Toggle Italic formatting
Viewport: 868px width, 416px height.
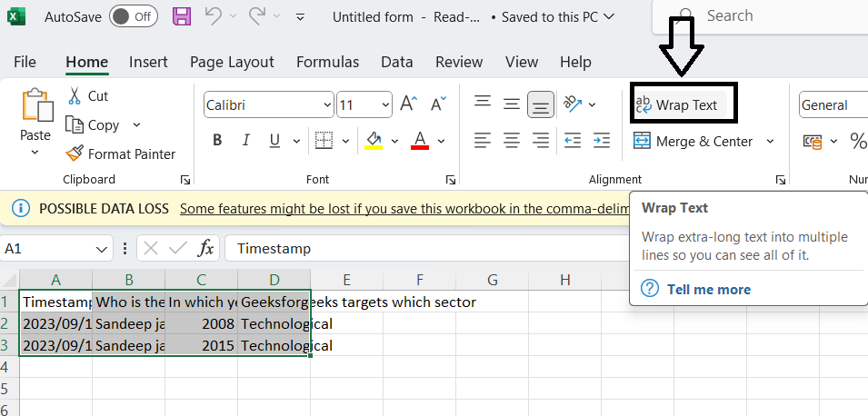click(x=245, y=141)
